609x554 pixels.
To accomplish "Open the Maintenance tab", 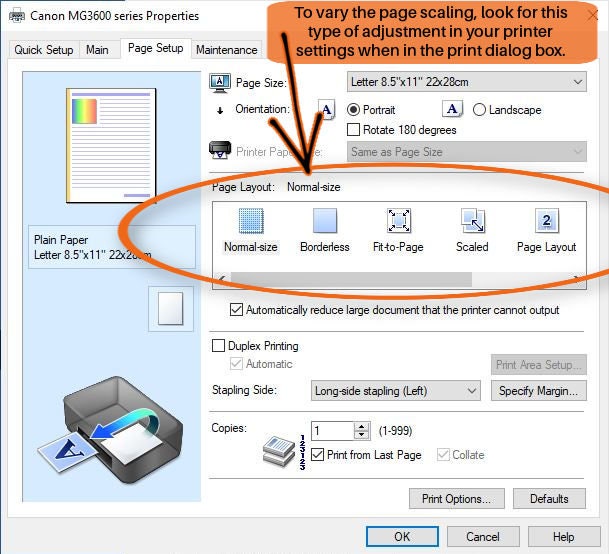I will pos(227,50).
